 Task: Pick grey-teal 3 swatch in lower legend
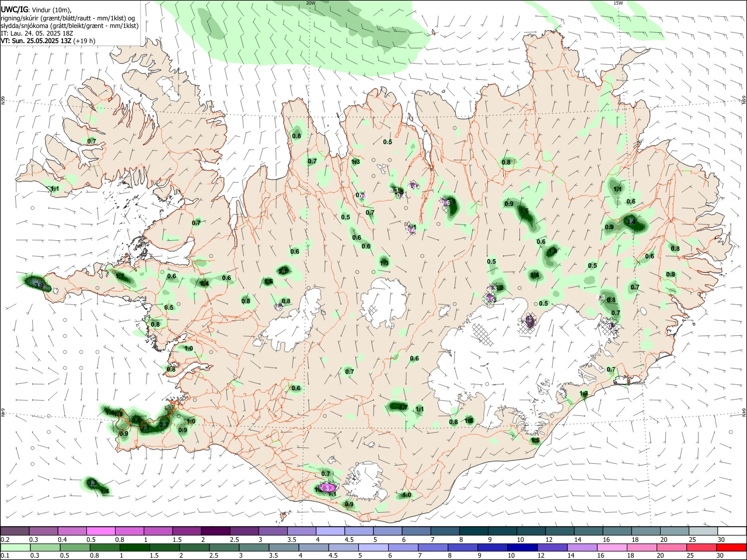click(253, 548)
